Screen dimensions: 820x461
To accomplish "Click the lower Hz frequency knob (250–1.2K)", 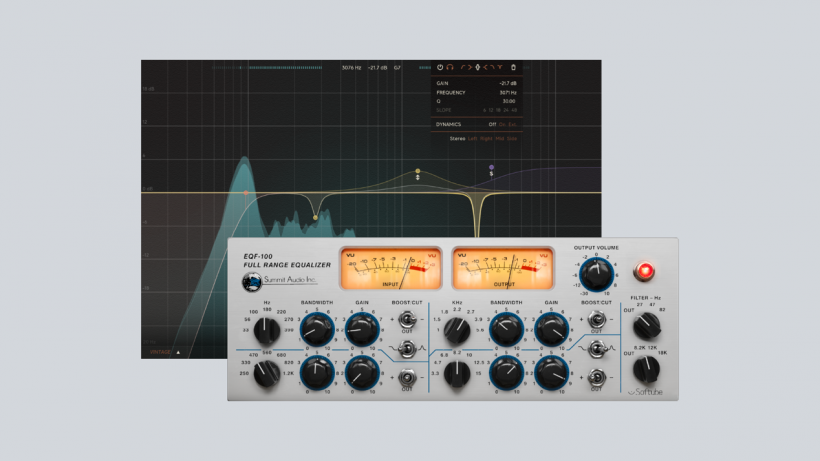I will tap(267, 374).
